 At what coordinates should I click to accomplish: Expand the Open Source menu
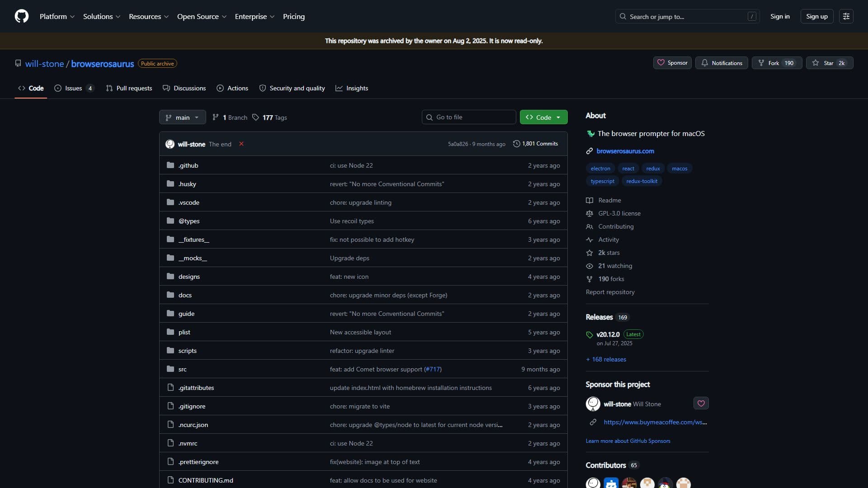coord(202,16)
